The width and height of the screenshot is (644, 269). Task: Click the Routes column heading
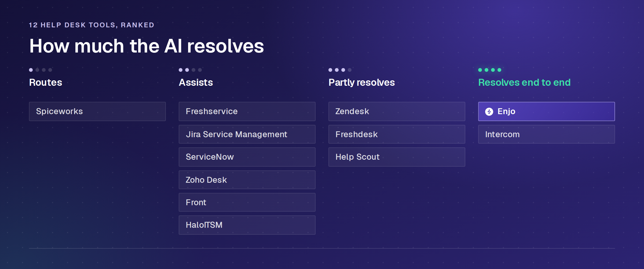(x=46, y=83)
